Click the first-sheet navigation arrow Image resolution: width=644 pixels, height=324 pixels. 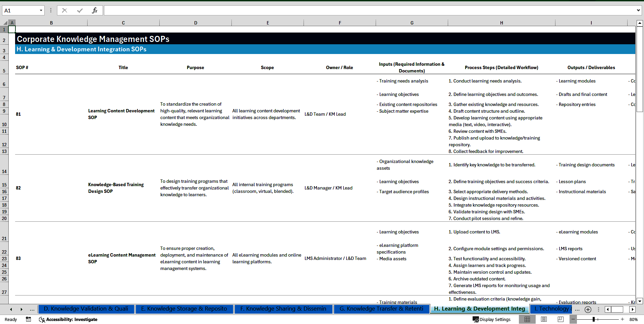point(11,309)
